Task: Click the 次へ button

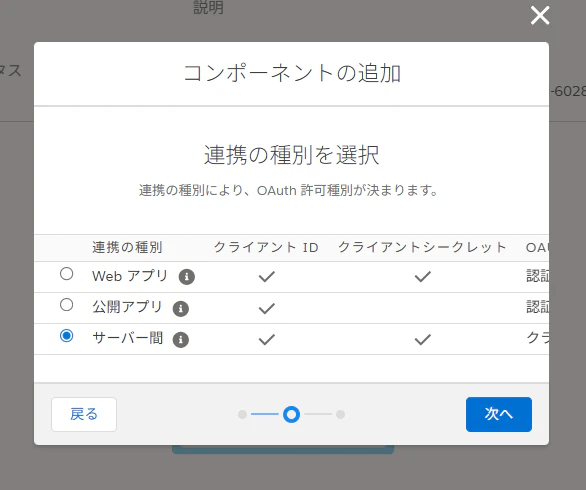Action: (x=499, y=414)
